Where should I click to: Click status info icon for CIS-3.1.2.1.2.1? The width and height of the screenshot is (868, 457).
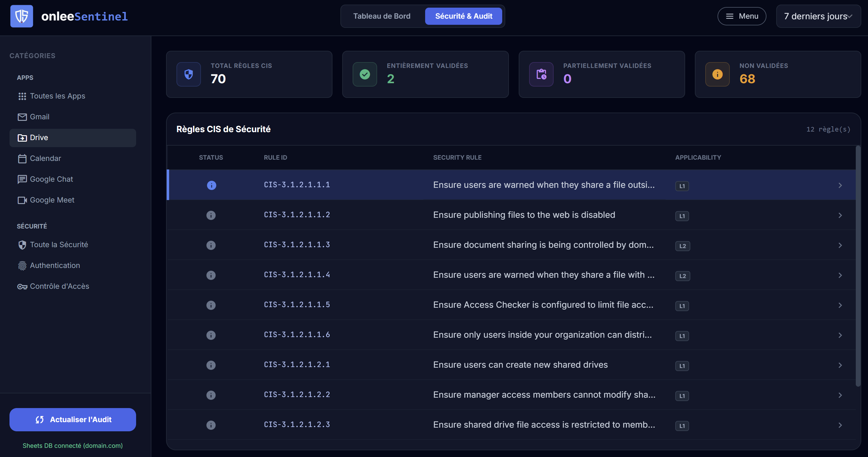coord(211,365)
